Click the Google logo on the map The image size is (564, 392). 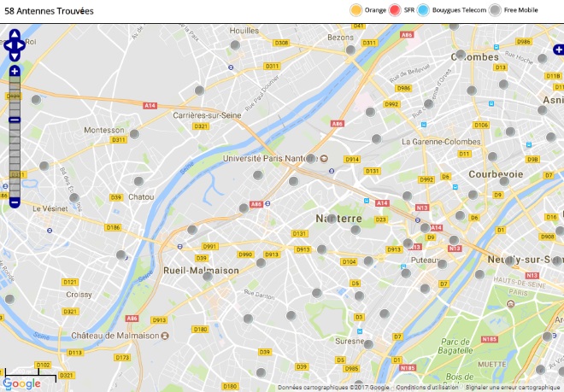point(21,383)
